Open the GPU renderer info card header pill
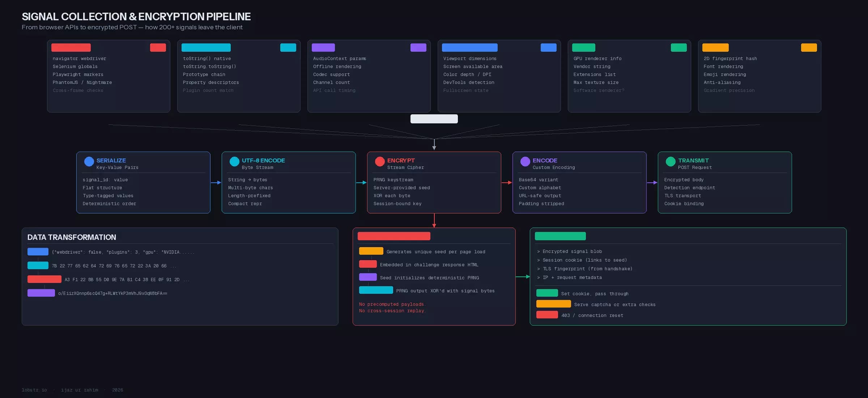This screenshot has height=398, width=868. (x=584, y=47)
